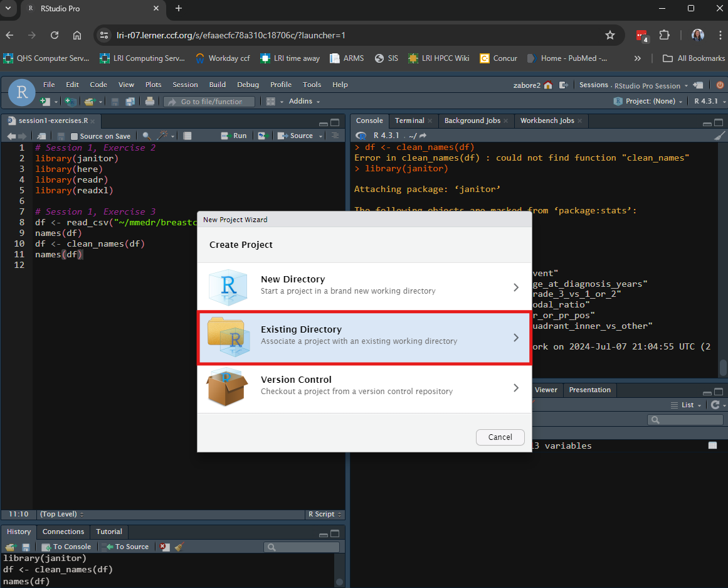This screenshot has width=728, height=588.
Task: Open the File menu
Action: 49,85
